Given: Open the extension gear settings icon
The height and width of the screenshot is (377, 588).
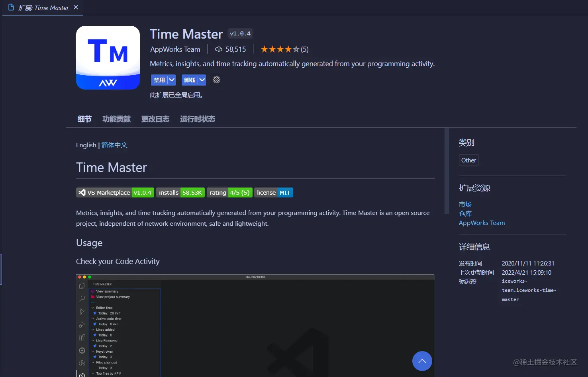Looking at the screenshot, I should click(216, 80).
